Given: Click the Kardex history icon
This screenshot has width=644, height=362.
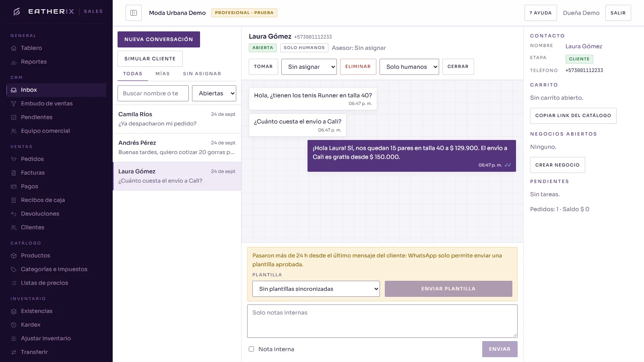Looking at the screenshot, I should (14, 325).
